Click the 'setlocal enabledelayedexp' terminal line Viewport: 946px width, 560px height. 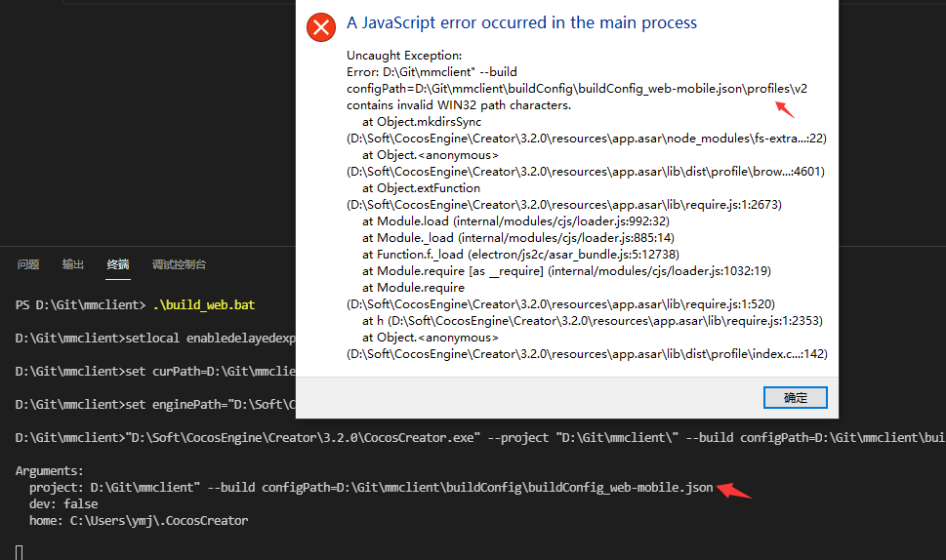tap(155, 339)
